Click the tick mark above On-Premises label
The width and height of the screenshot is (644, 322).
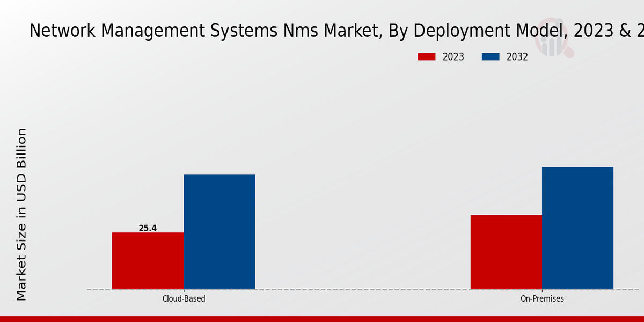542,291
